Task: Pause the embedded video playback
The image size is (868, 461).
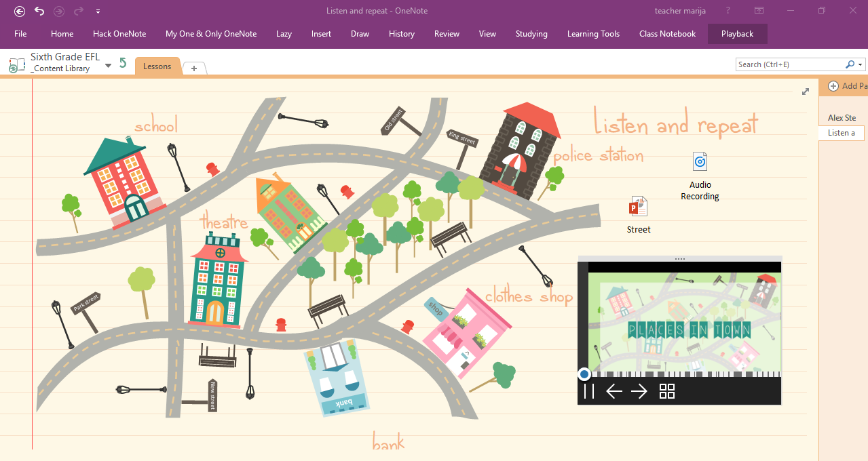Action: (x=589, y=391)
